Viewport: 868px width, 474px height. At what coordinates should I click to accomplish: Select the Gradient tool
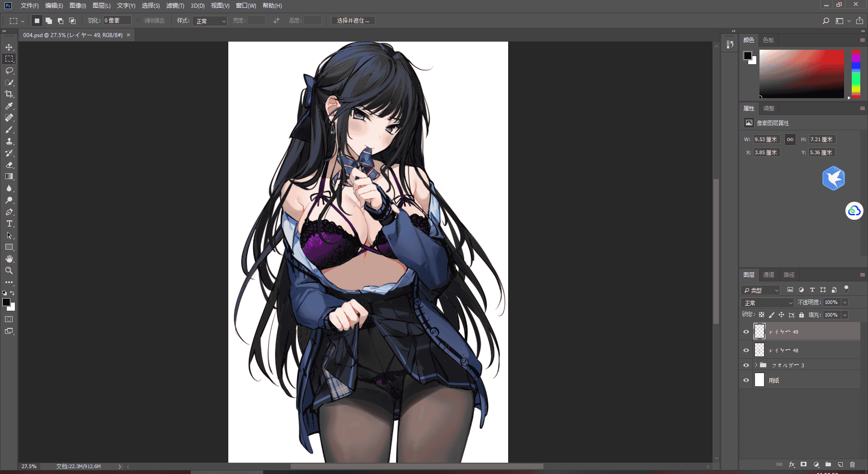click(x=9, y=176)
